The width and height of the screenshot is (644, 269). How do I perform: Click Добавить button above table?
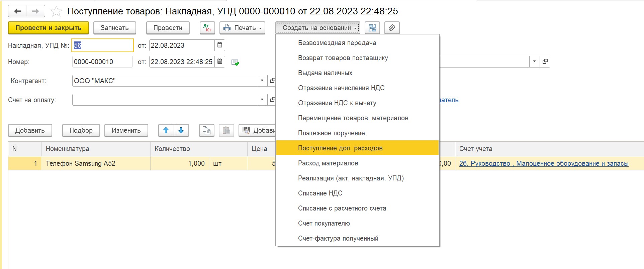pyautogui.click(x=30, y=130)
